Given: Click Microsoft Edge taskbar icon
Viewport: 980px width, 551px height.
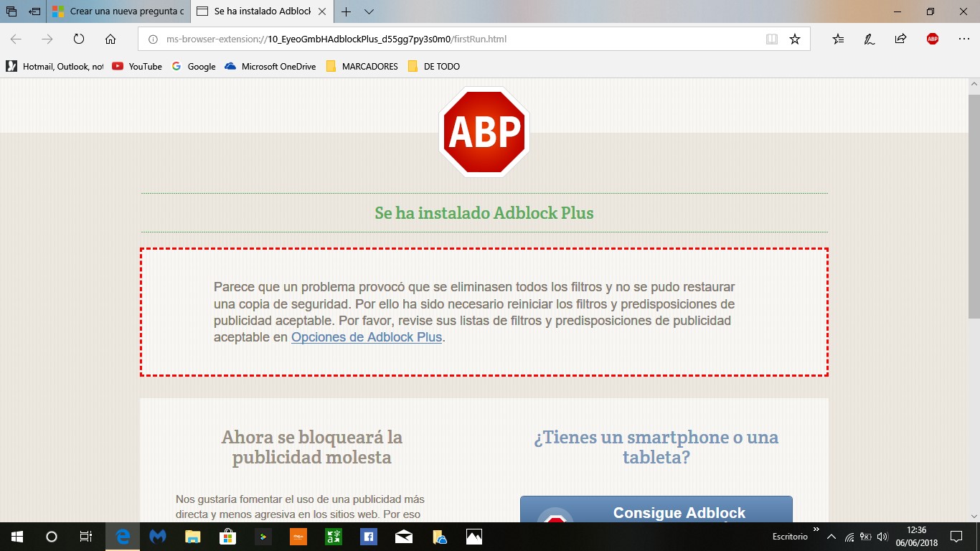Looking at the screenshot, I should [123, 537].
